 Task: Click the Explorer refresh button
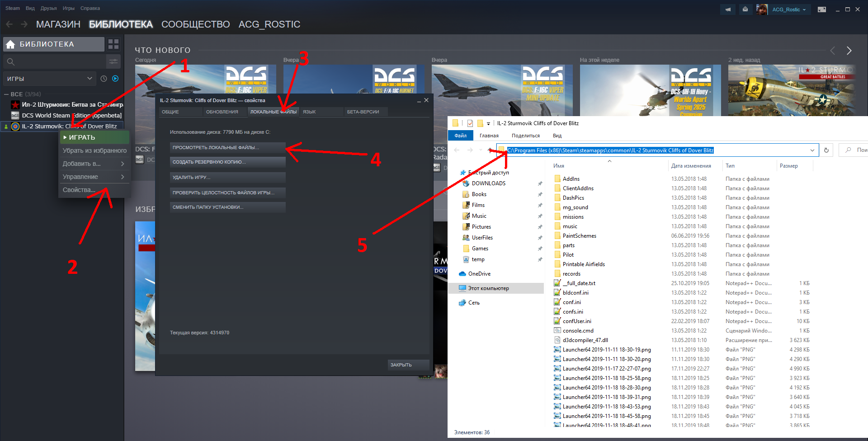(826, 150)
